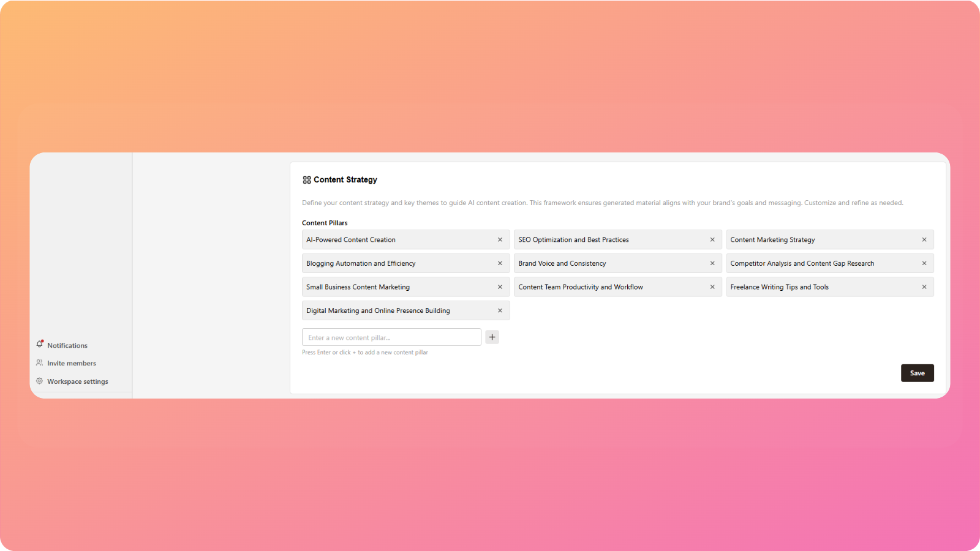
Task: Remove Digital Marketing and Online Presence pillar
Action: pyautogui.click(x=500, y=310)
